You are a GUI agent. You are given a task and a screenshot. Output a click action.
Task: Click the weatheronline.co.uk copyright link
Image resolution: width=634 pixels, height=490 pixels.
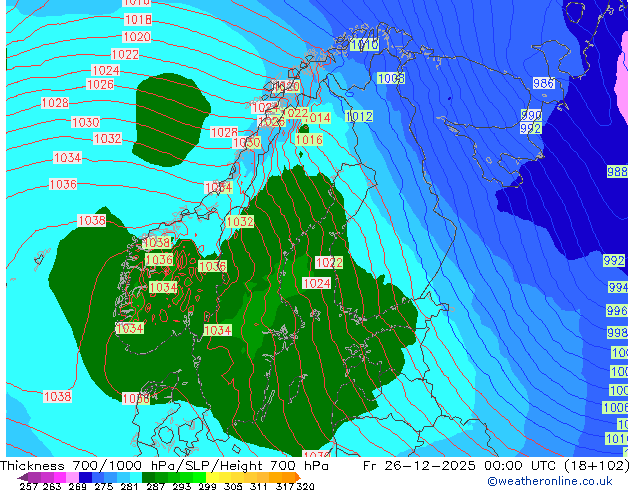(x=550, y=481)
